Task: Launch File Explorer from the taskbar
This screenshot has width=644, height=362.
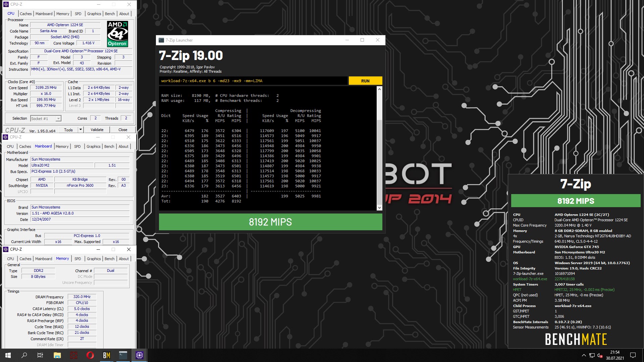Action: [57, 355]
